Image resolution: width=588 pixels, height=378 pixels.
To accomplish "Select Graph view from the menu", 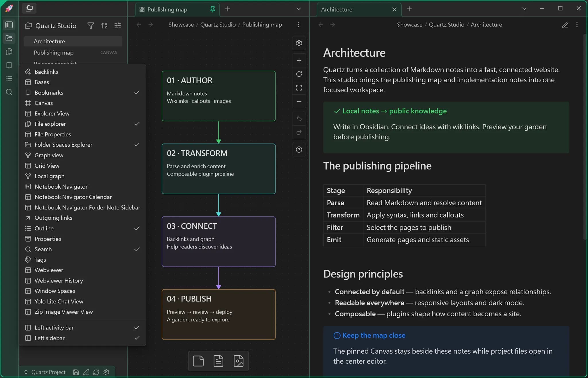I will [82, 155].
